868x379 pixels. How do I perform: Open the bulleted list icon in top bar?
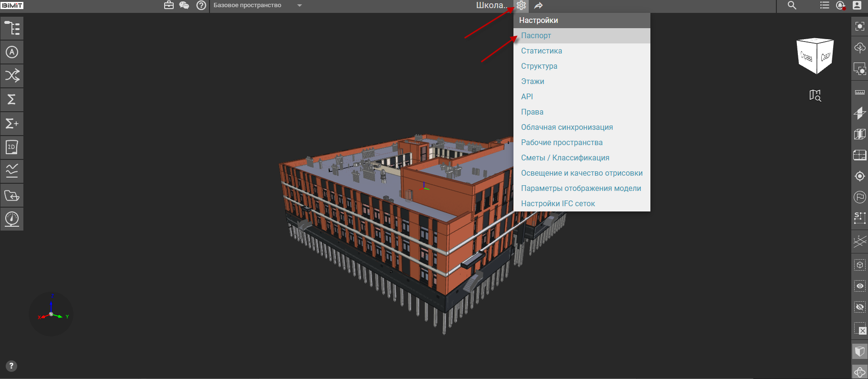(825, 5)
